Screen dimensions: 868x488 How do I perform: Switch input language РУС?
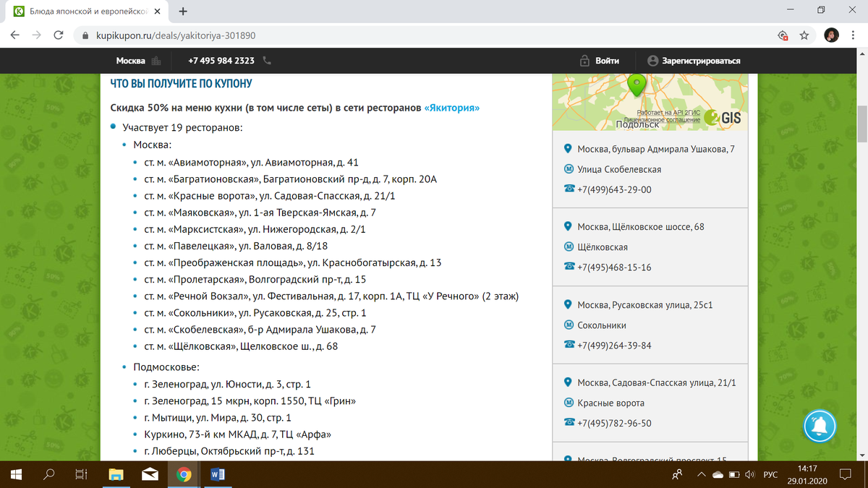click(x=771, y=475)
